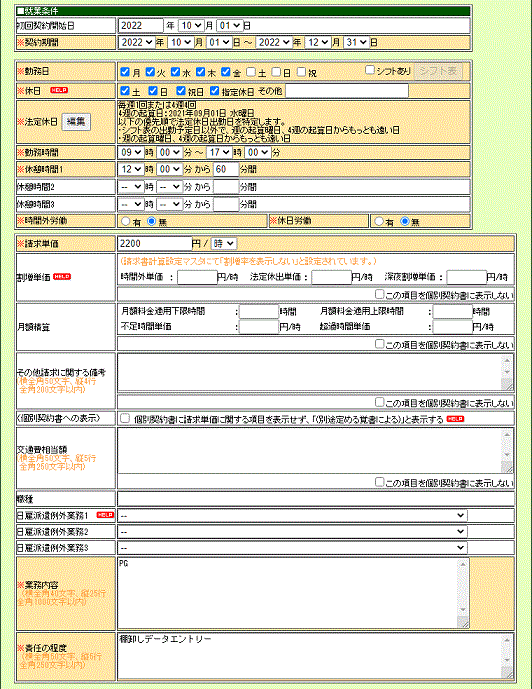
Task: Open month dropdown of 初回契約開始日
Action: [191, 25]
